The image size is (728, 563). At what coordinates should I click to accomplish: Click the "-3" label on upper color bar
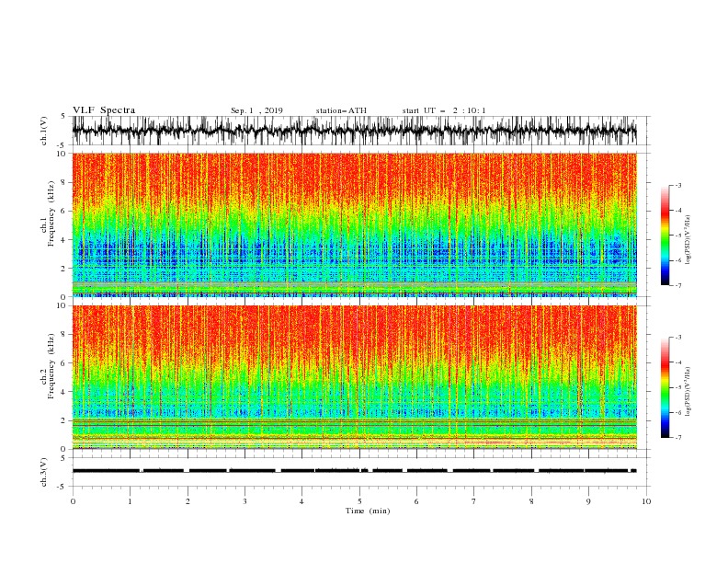(x=677, y=185)
